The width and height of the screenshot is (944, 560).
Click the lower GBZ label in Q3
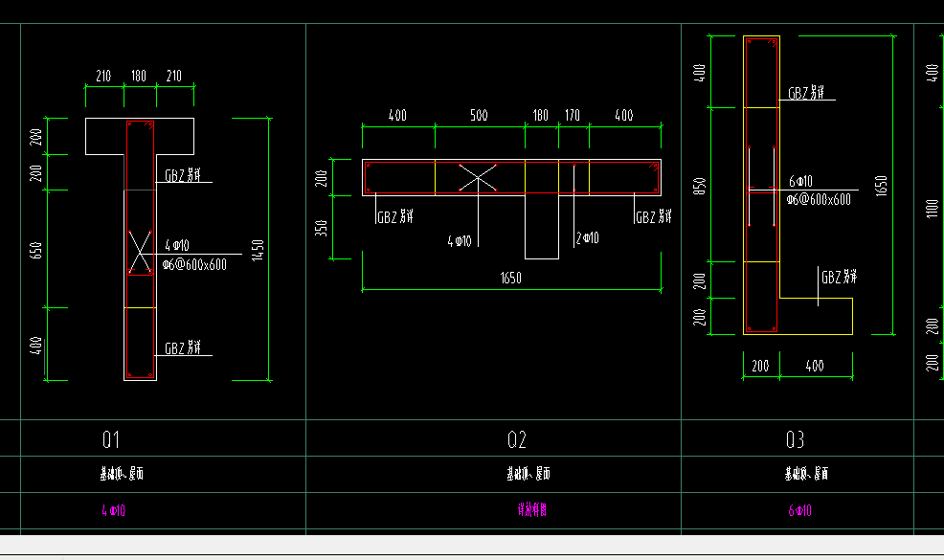pos(840,277)
